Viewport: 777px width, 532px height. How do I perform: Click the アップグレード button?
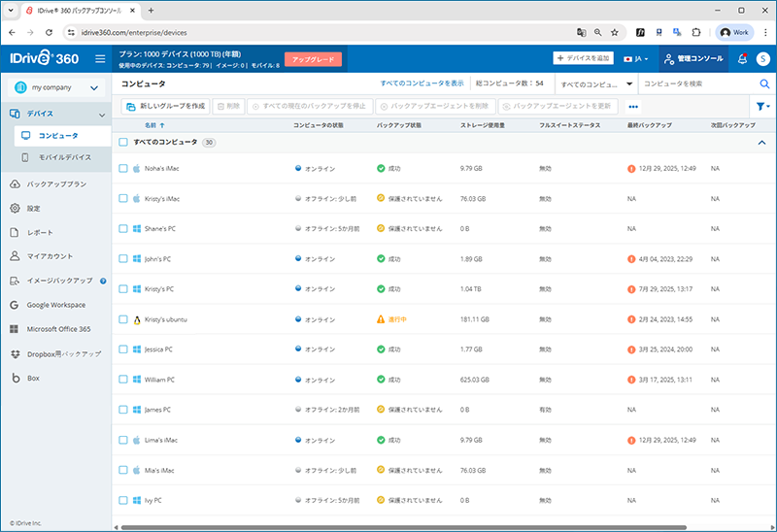click(313, 59)
